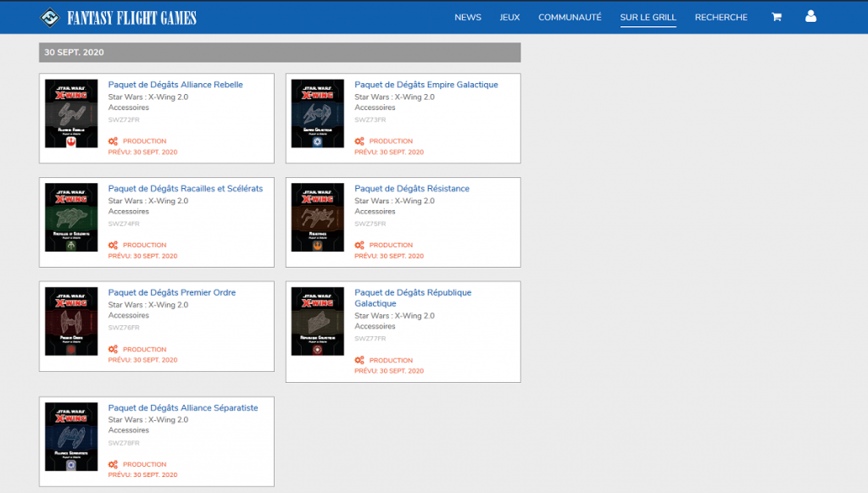Click product code SWZ77FR
The image size is (868, 493).
(370, 339)
